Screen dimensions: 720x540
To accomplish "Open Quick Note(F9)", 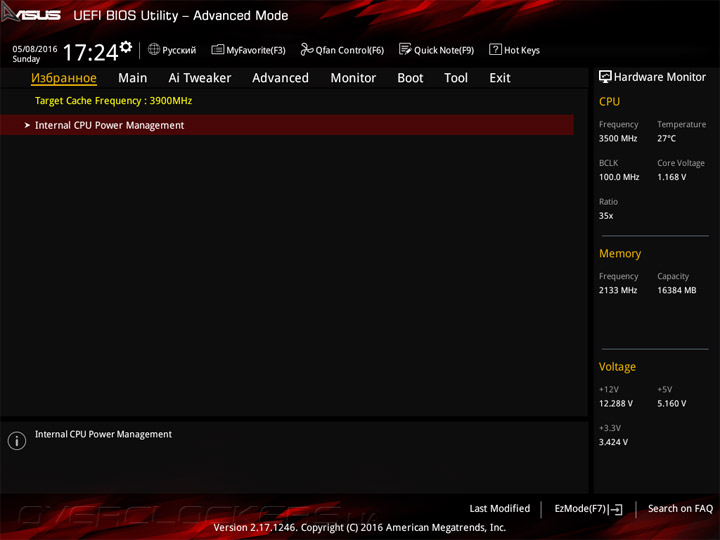I will point(436,50).
